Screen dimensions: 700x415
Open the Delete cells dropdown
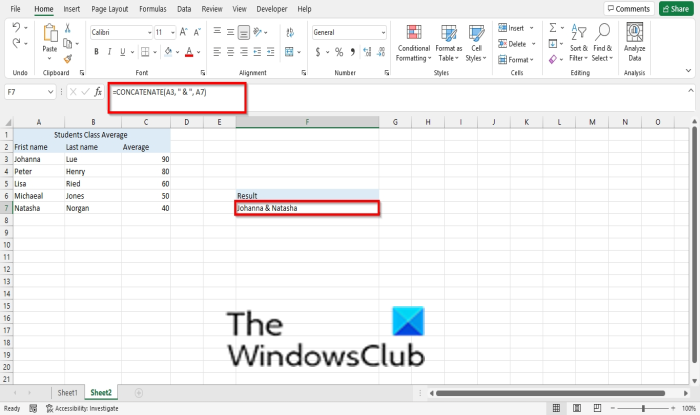pos(533,44)
